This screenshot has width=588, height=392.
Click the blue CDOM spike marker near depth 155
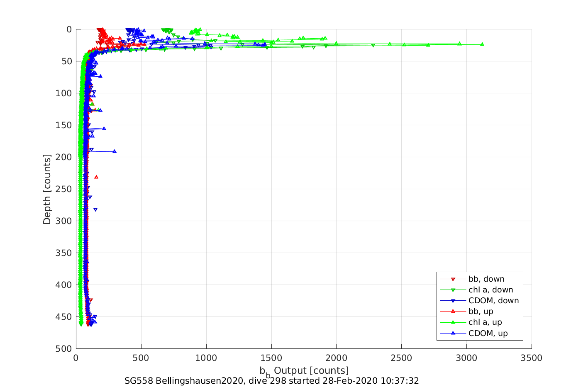click(x=104, y=129)
